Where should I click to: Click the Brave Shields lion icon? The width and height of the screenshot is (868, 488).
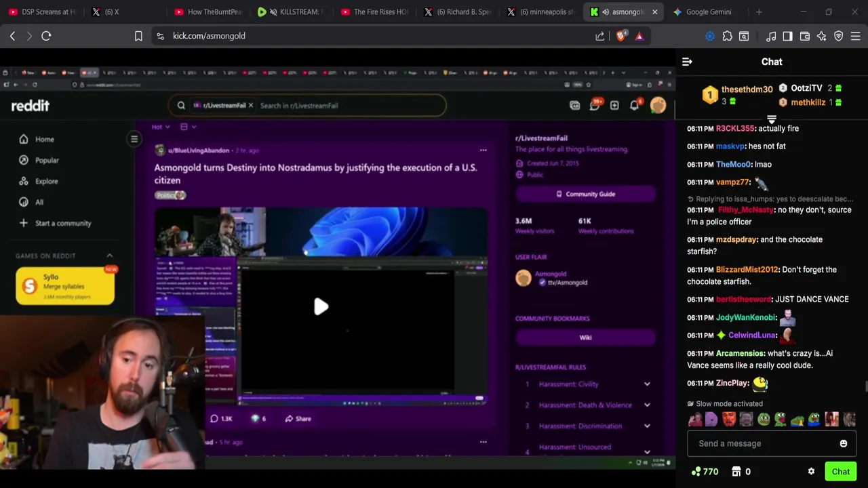[x=620, y=36]
